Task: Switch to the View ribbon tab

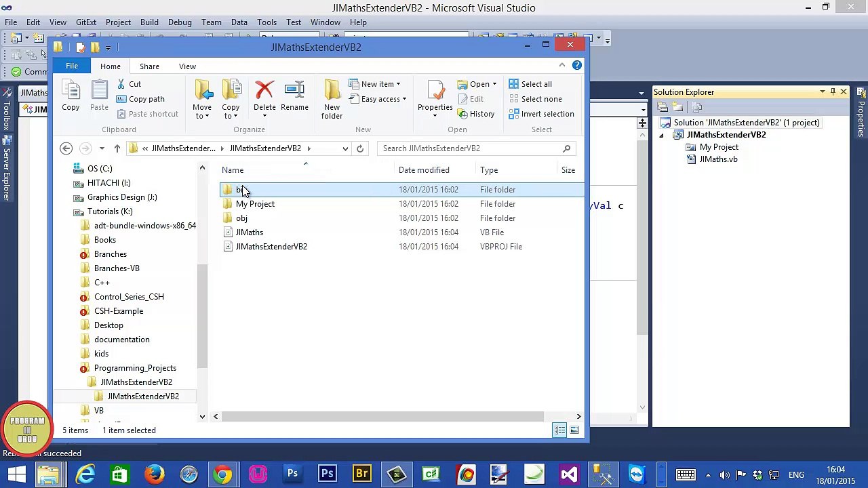Action: 187,66
